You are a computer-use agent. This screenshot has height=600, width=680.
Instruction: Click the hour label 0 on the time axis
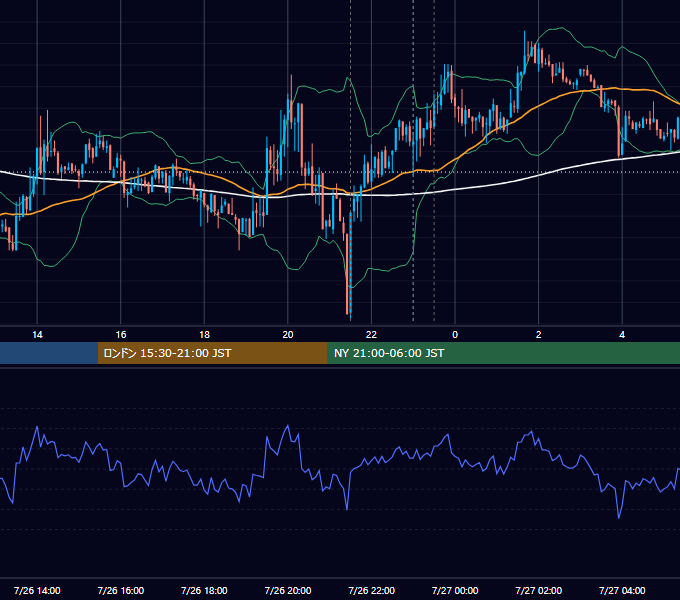[455, 335]
